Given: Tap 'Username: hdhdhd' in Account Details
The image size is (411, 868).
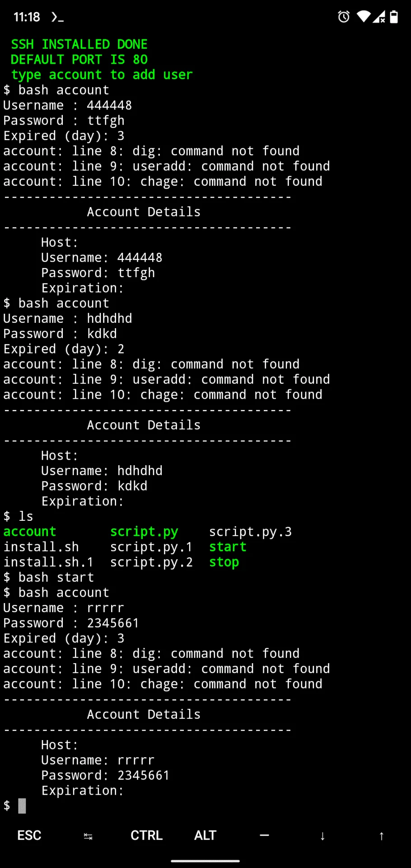Looking at the screenshot, I should [102, 471].
